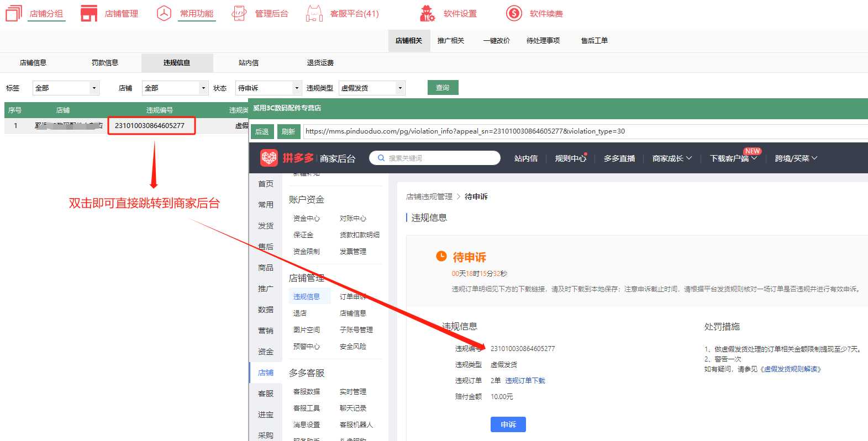Switch to the 一键改价 tab
Screen dimensions: 868x441
(x=496, y=41)
